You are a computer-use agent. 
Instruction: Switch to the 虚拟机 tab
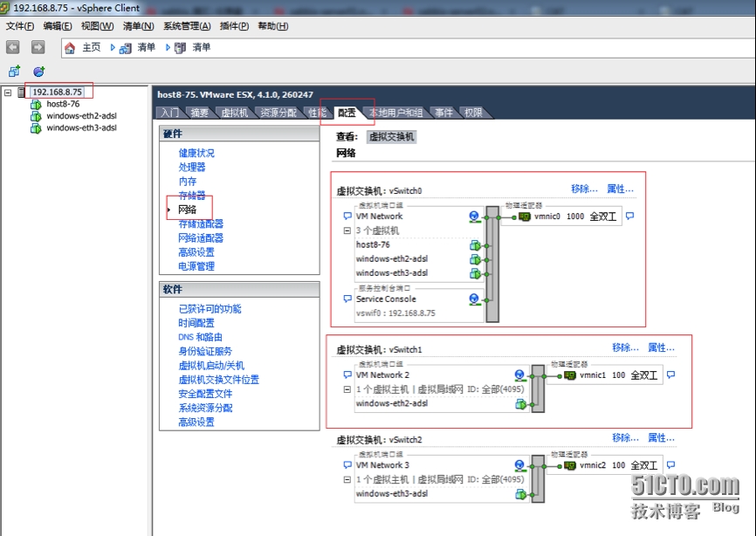234,113
